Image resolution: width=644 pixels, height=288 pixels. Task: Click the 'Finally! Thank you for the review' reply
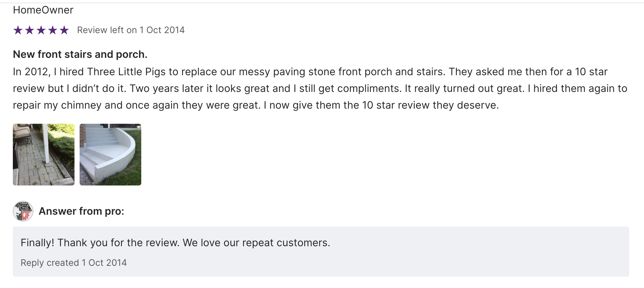point(175,243)
